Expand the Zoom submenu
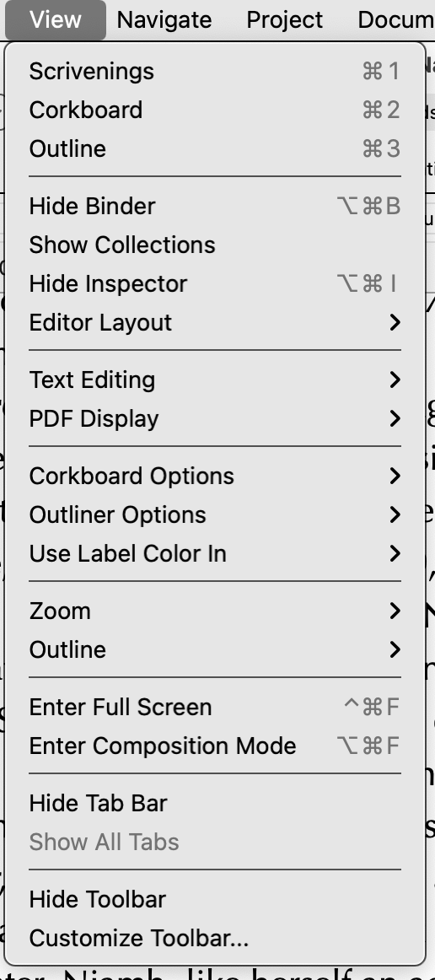This screenshot has height=980, width=435. 215,611
